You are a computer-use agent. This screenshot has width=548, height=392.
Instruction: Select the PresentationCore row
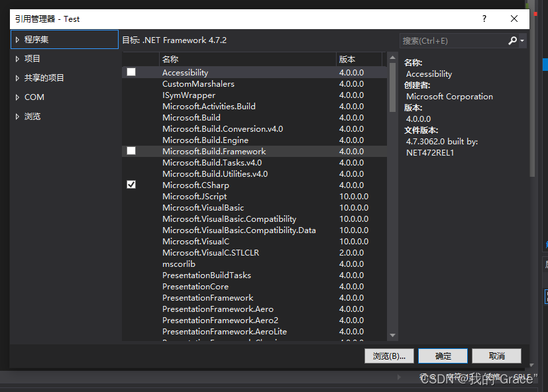(x=254, y=287)
